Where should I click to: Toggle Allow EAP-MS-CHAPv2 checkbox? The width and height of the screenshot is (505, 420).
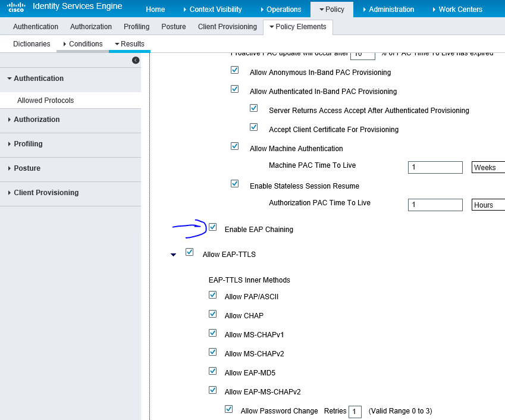(212, 390)
